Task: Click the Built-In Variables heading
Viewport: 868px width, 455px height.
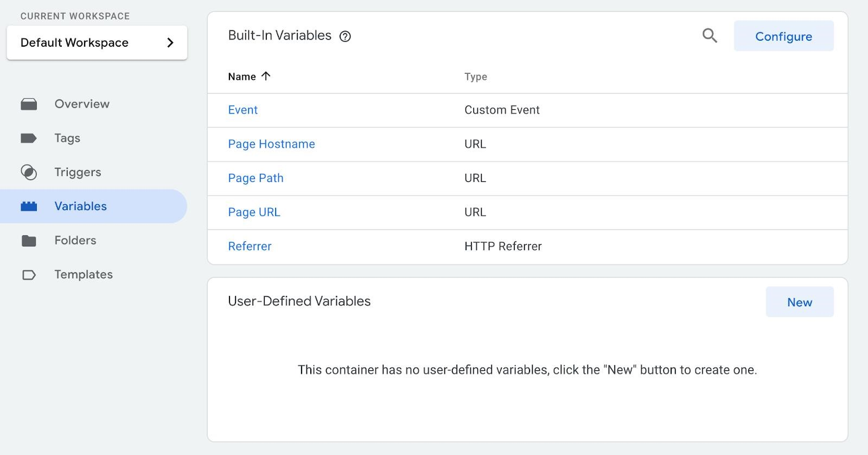Action: [x=279, y=35]
